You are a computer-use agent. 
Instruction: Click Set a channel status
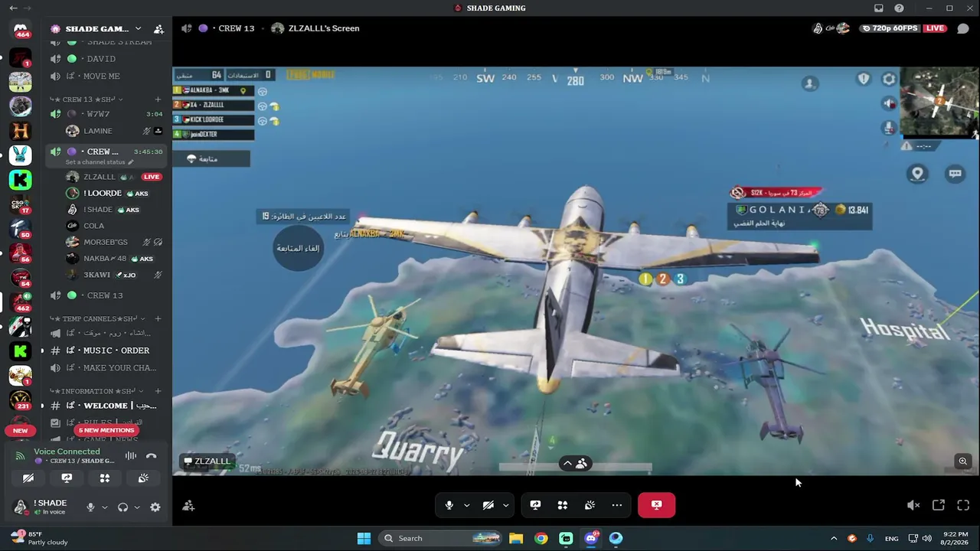coord(96,162)
